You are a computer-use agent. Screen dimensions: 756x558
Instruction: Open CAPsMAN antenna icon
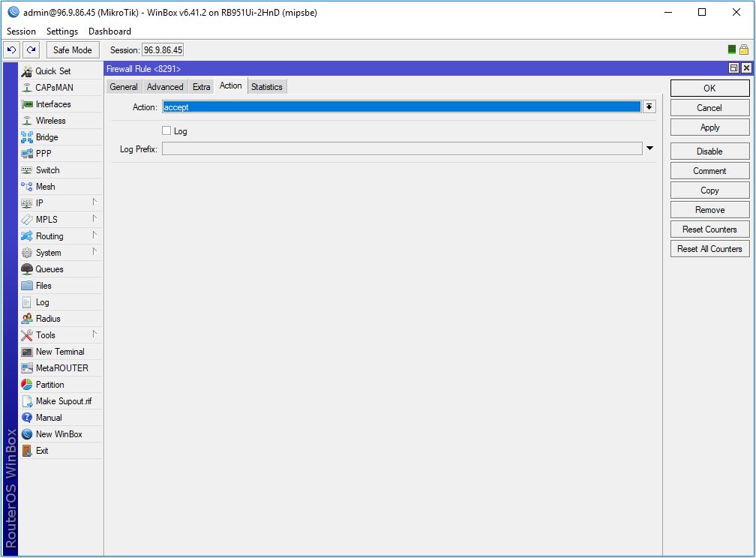click(x=27, y=88)
